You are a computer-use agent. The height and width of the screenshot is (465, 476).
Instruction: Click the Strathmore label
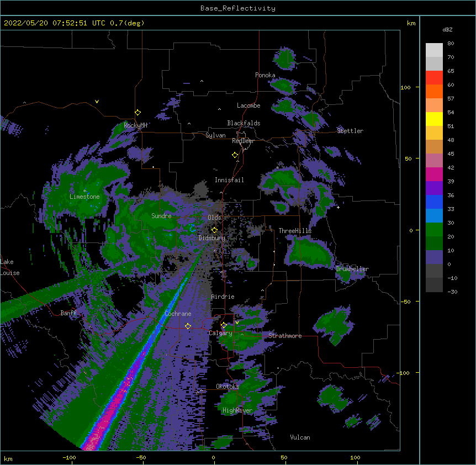285,336
